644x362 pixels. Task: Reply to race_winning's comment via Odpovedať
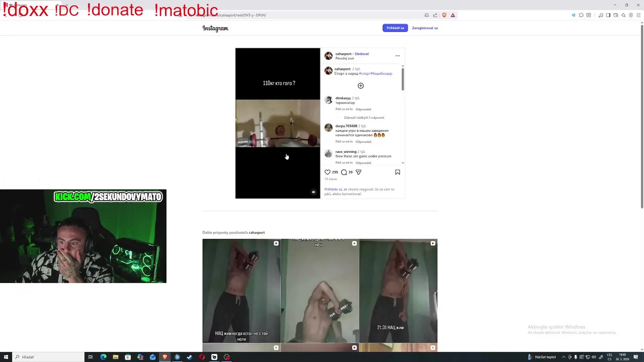[363, 163]
